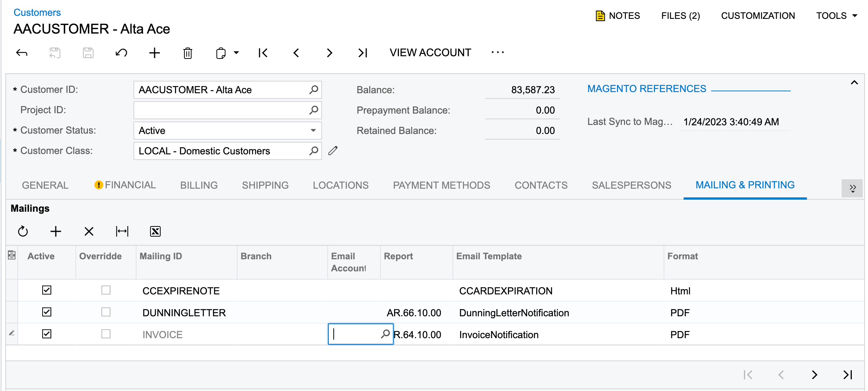Open the NOTES panel
Viewport: 868px width, 391px height.
618,16
